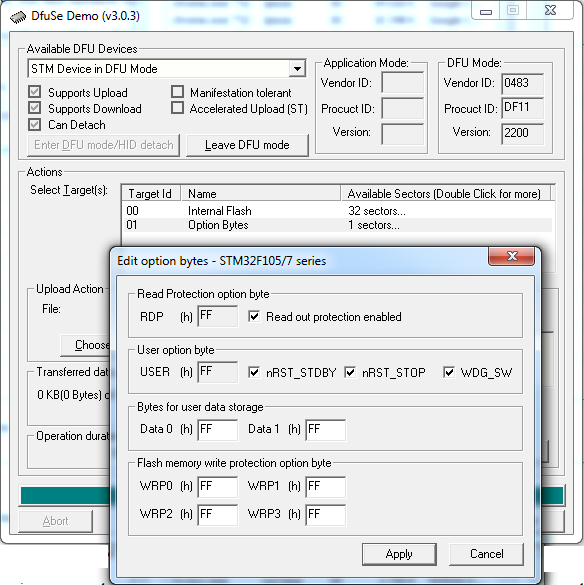Click the WRP1 hex input field
Screen dimensions: 584x585
tap(325, 487)
